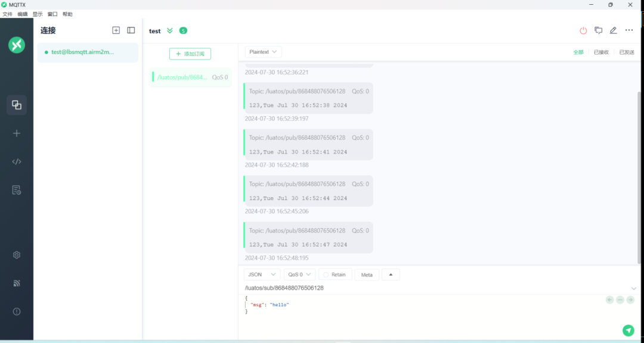Open the RSS feed icon in sidebar
This screenshot has width=644, height=343.
tap(17, 283)
